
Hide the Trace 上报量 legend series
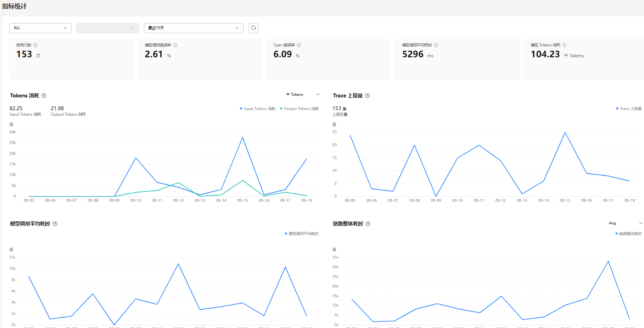pyautogui.click(x=629, y=109)
